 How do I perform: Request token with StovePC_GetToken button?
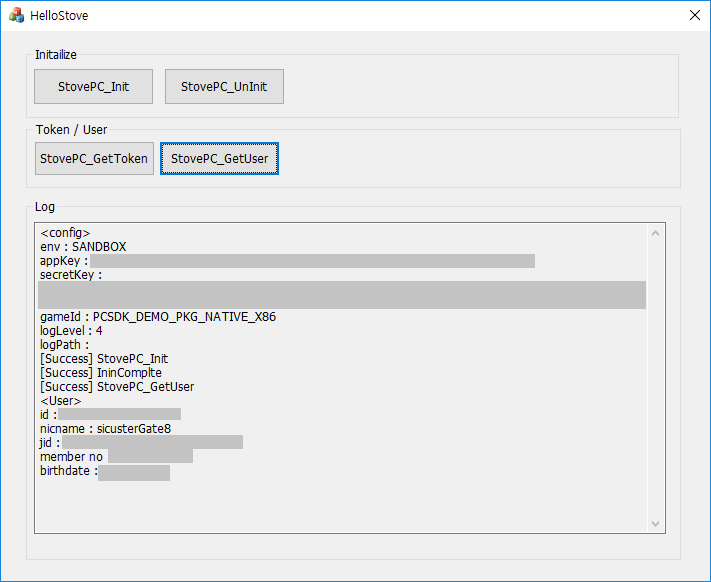[x=94, y=159]
